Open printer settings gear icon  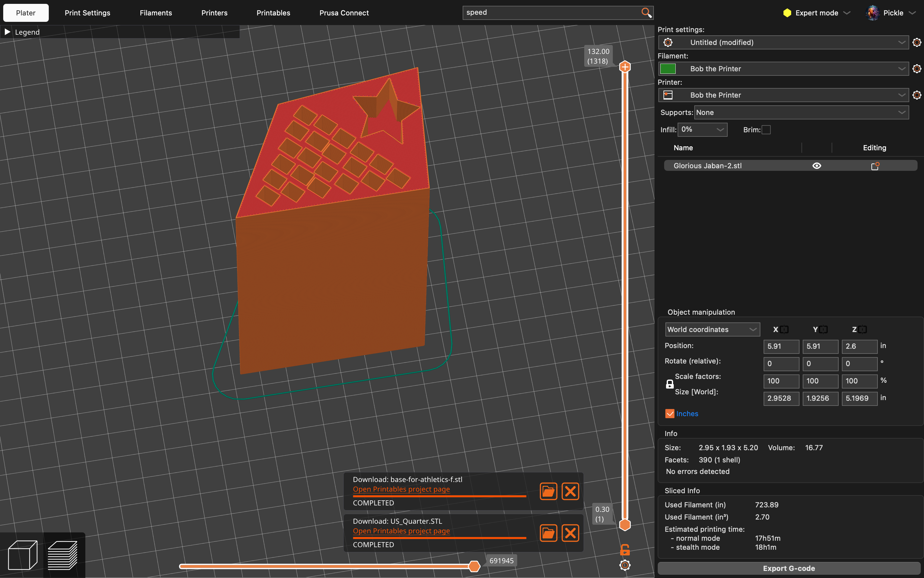917,95
